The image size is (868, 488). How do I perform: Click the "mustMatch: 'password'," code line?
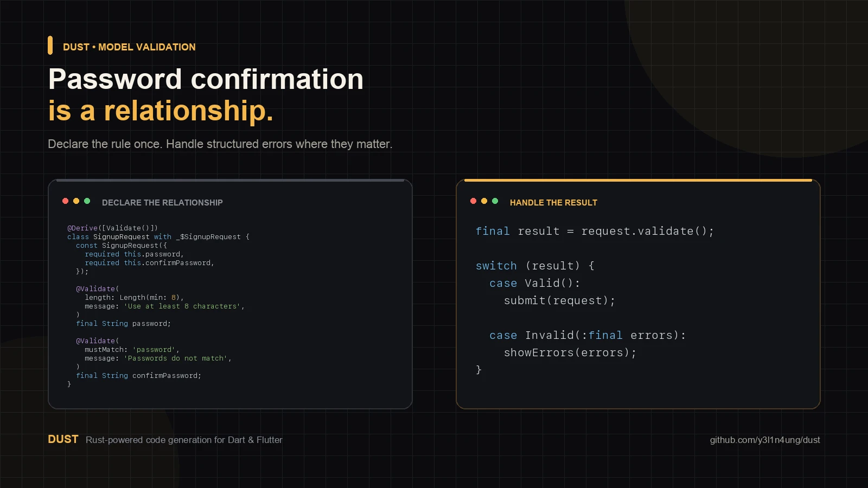132,350
